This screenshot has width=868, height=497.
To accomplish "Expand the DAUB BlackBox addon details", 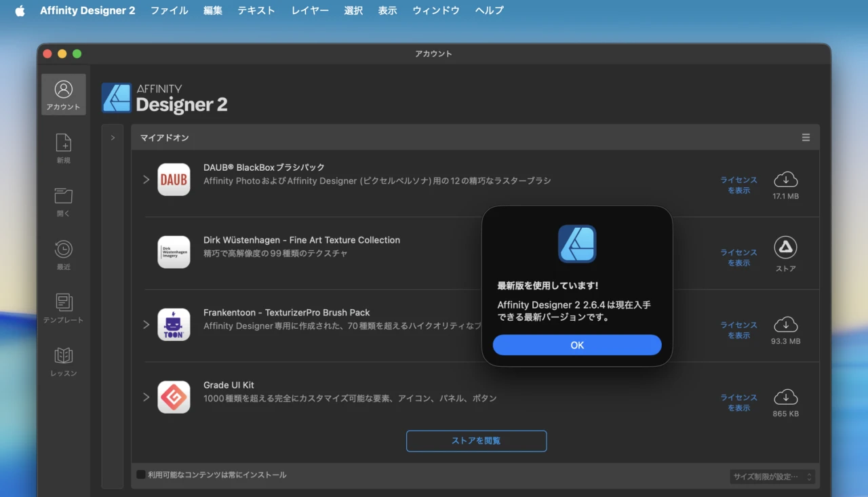I will [x=146, y=180].
